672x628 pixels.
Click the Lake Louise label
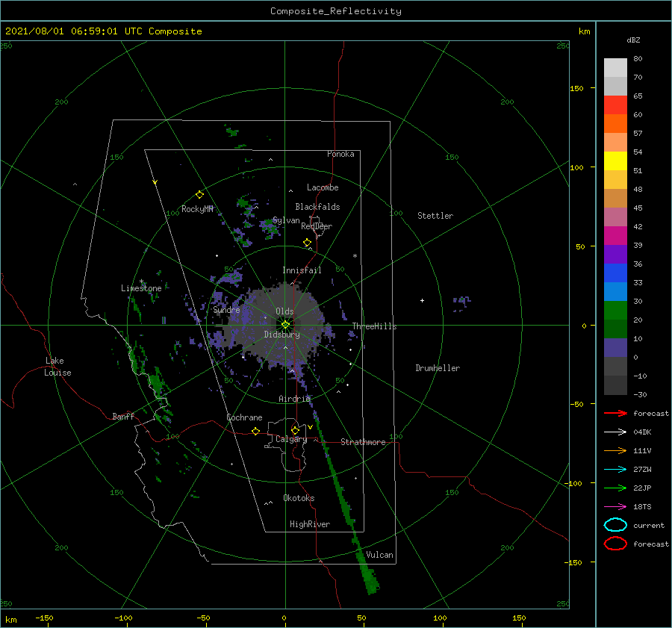(x=57, y=367)
